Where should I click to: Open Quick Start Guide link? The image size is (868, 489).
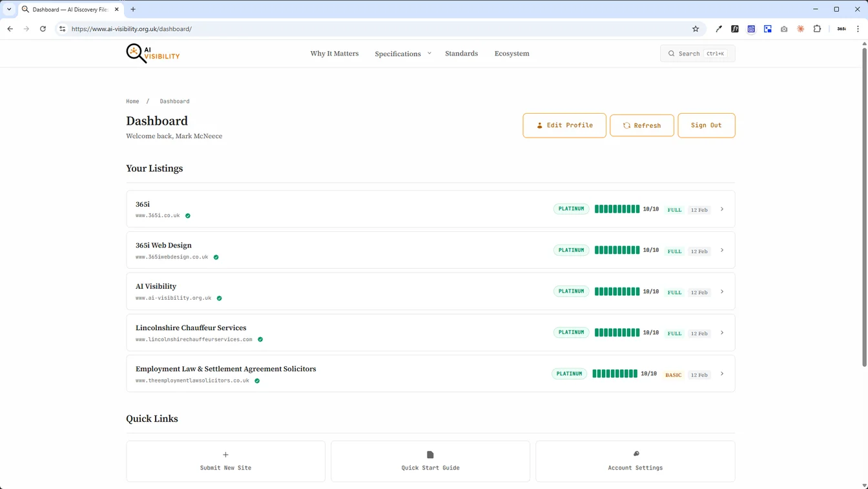[x=430, y=461]
